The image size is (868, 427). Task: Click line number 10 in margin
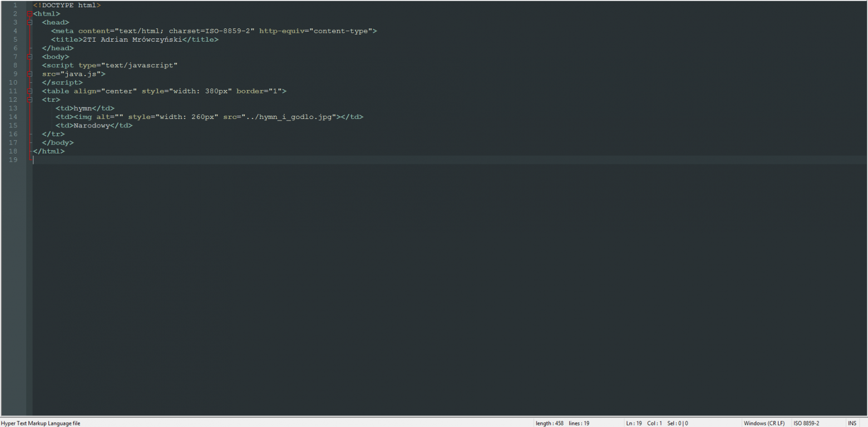[x=13, y=82]
